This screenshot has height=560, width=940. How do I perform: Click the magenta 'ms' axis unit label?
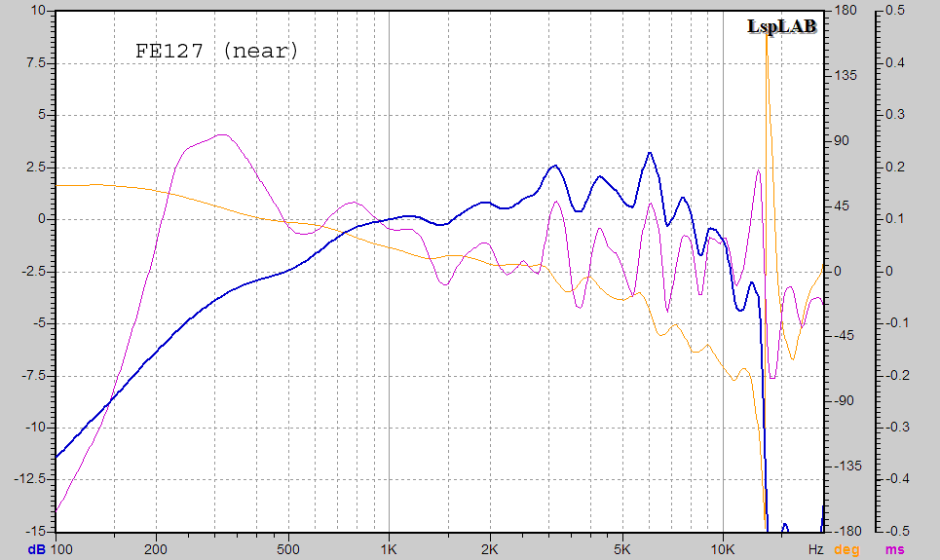point(895,549)
